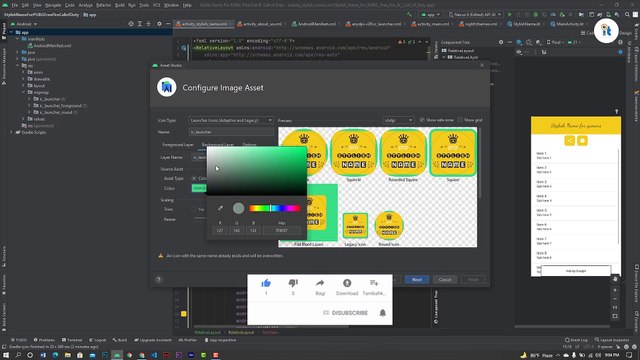
Task: Click the rainbow hue slider
Action: click(x=274, y=208)
